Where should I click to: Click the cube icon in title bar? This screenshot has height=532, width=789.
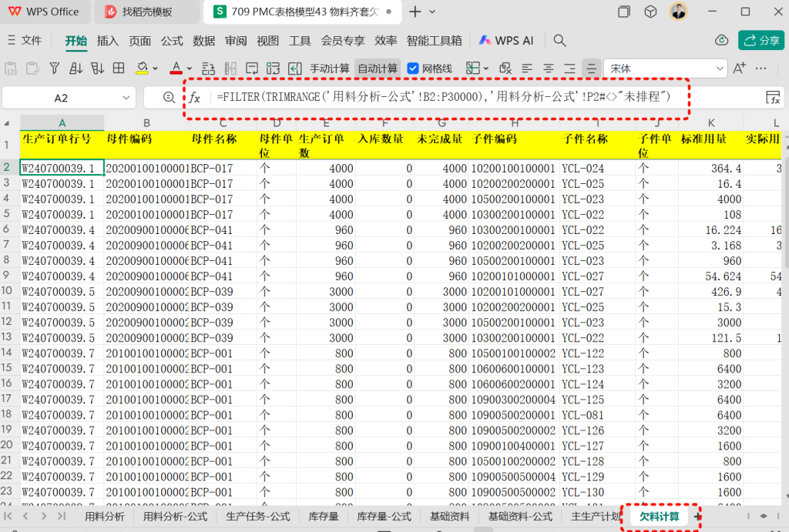[x=650, y=12]
